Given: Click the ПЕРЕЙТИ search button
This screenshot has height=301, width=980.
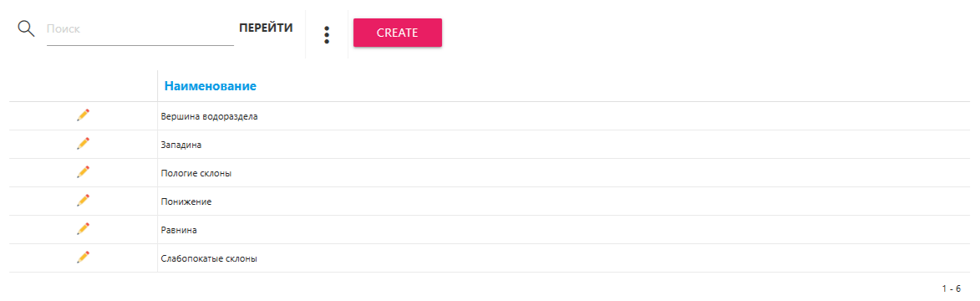Looking at the screenshot, I should pyautogui.click(x=266, y=28).
